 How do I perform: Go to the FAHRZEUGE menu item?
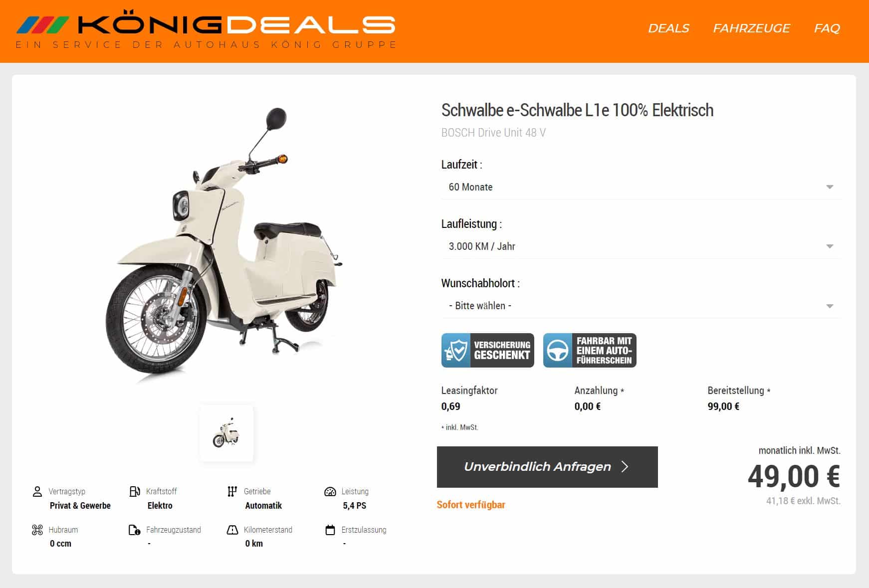[751, 28]
